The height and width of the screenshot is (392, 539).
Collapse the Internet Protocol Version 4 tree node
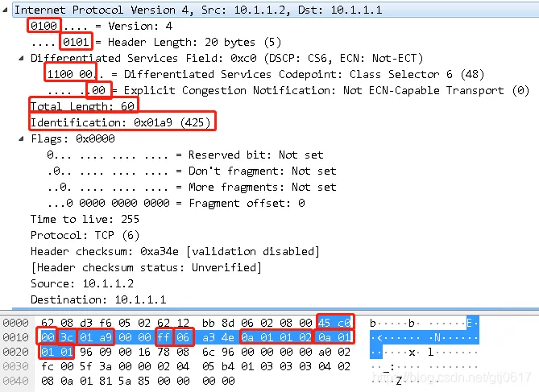(x=5, y=10)
